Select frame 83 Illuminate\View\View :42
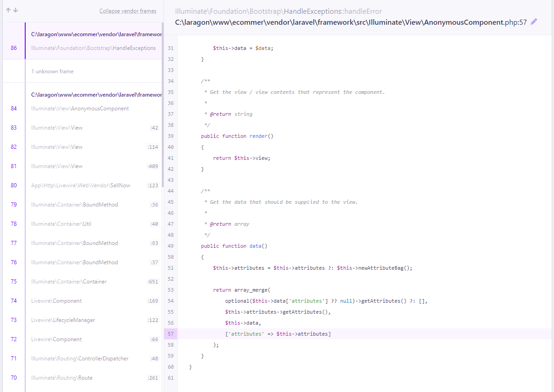The width and height of the screenshot is (554, 392). [x=82, y=128]
